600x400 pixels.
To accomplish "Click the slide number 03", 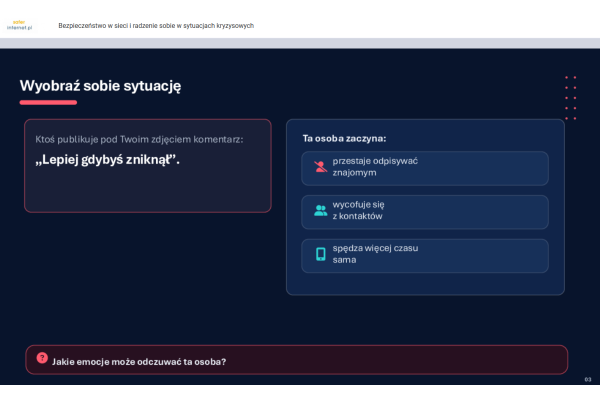I will (x=588, y=380).
